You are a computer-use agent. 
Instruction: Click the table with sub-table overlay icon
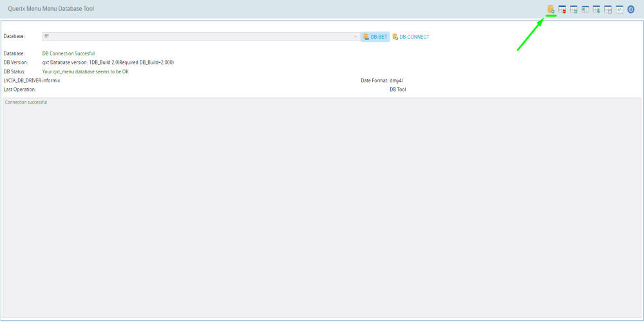pos(608,10)
